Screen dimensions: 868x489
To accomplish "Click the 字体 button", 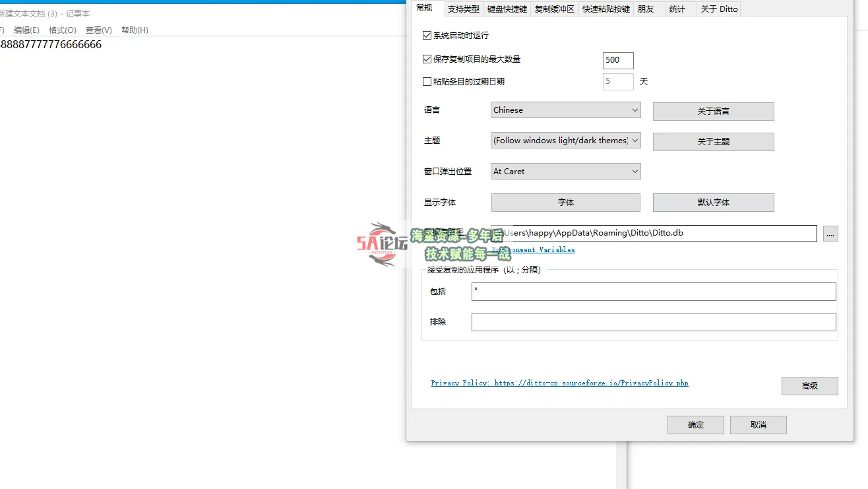I will point(566,203).
